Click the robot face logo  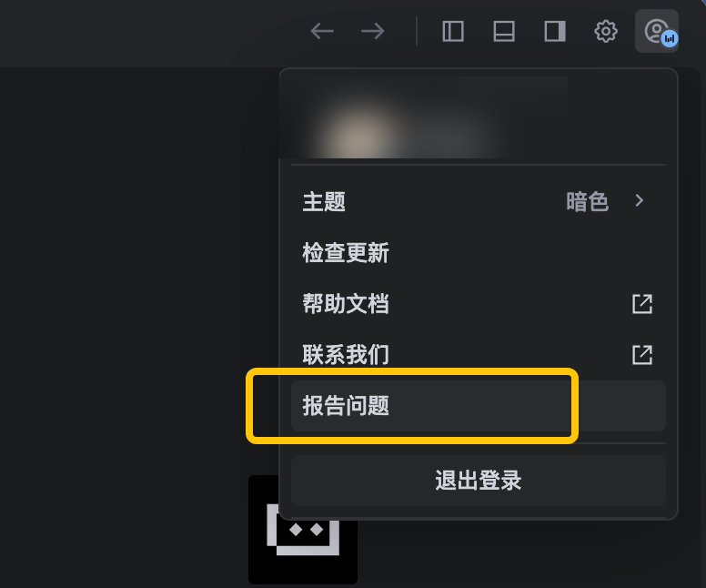coord(303,530)
